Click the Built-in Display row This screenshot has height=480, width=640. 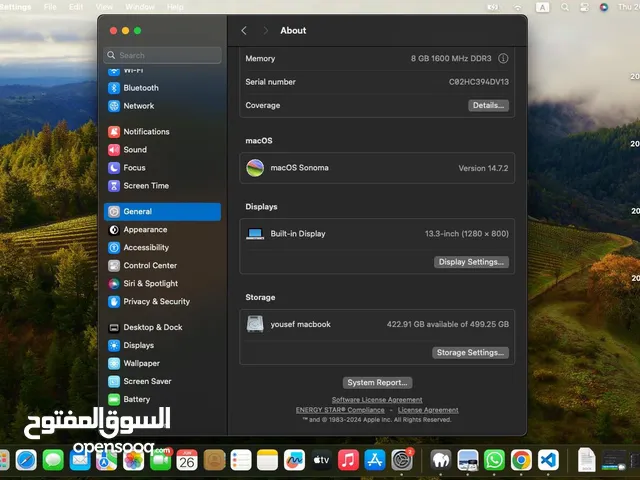(377, 233)
